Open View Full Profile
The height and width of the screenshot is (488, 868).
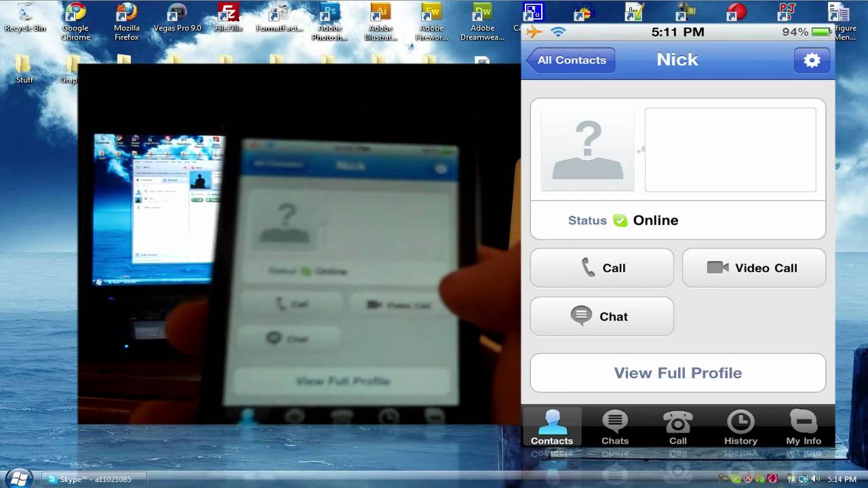click(x=678, y=373)
